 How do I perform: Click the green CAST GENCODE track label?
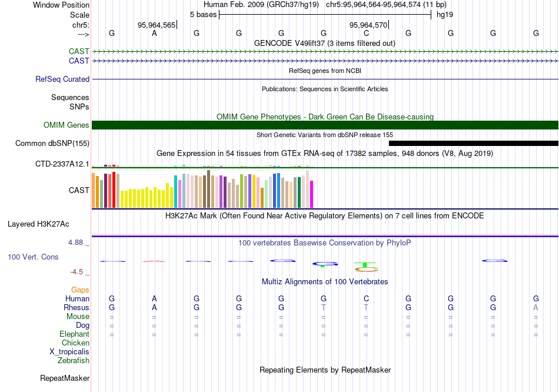(79, 51)
